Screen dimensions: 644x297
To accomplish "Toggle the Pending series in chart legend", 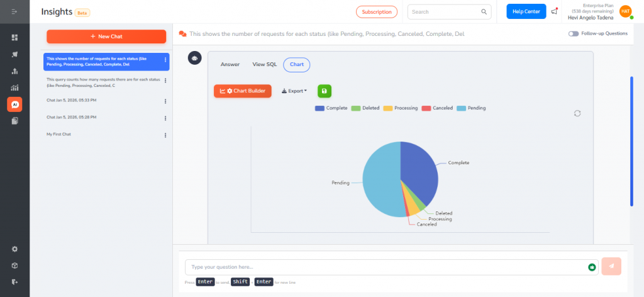I will click(x=471, y=108).
